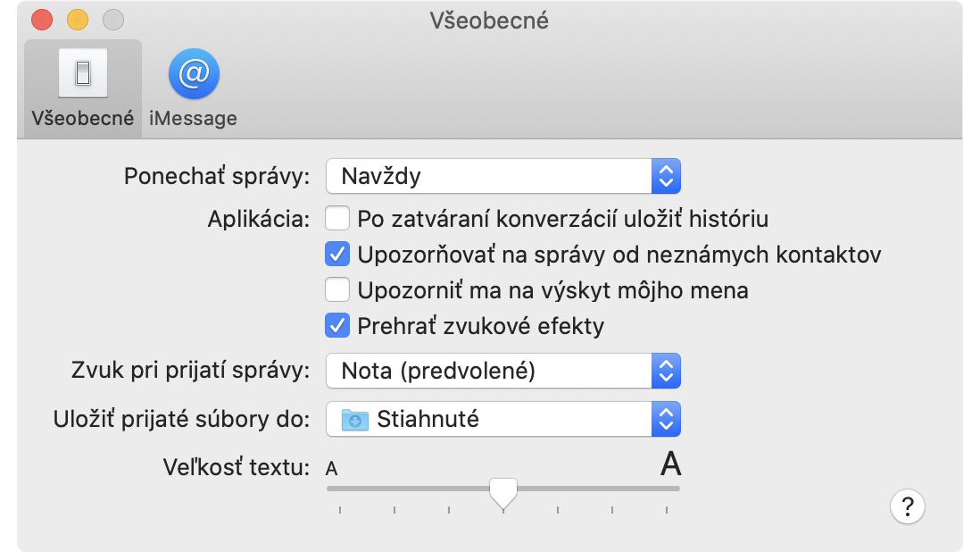
Task: Click the large A text size icon
Action: coord(670,464)
